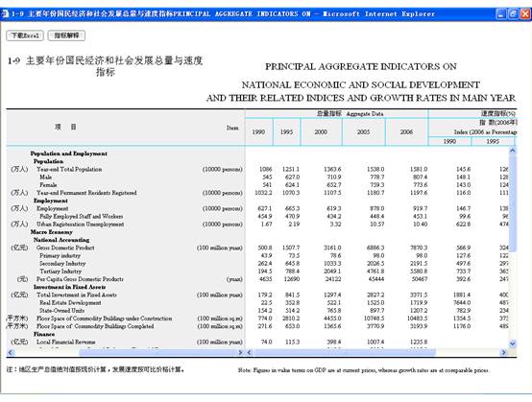Click the Chinese footnote starting with 注
Viewport: 532px width, 402px height.
(95, 369)
